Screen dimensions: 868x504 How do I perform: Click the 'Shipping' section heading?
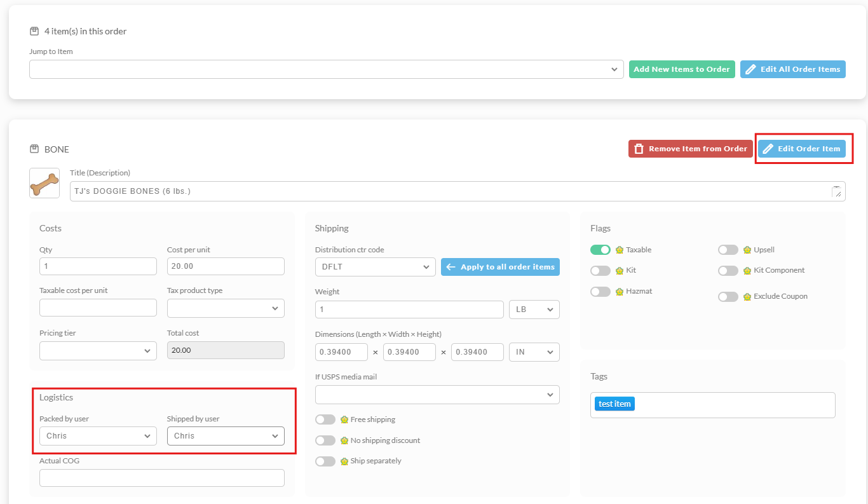(332, 228)
